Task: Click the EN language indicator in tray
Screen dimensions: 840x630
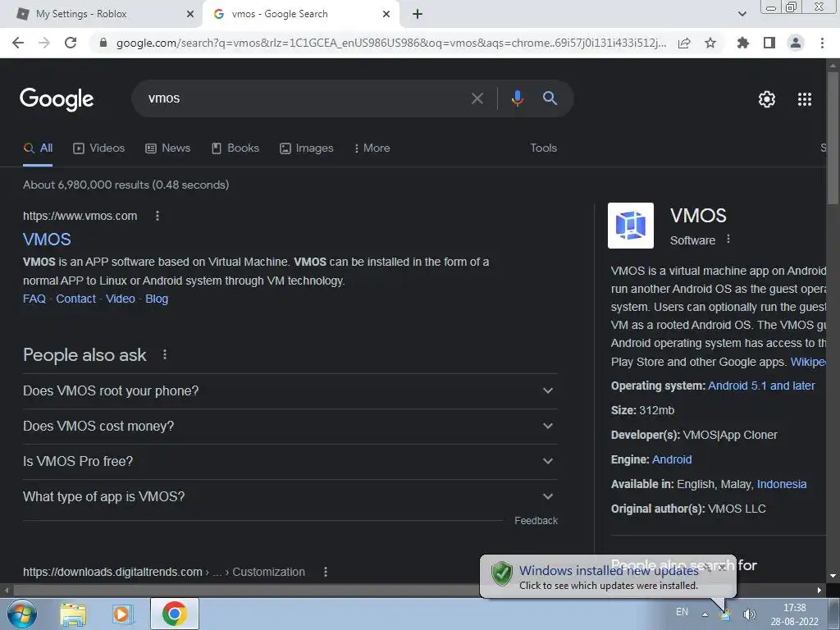Action: coord(682,612)
